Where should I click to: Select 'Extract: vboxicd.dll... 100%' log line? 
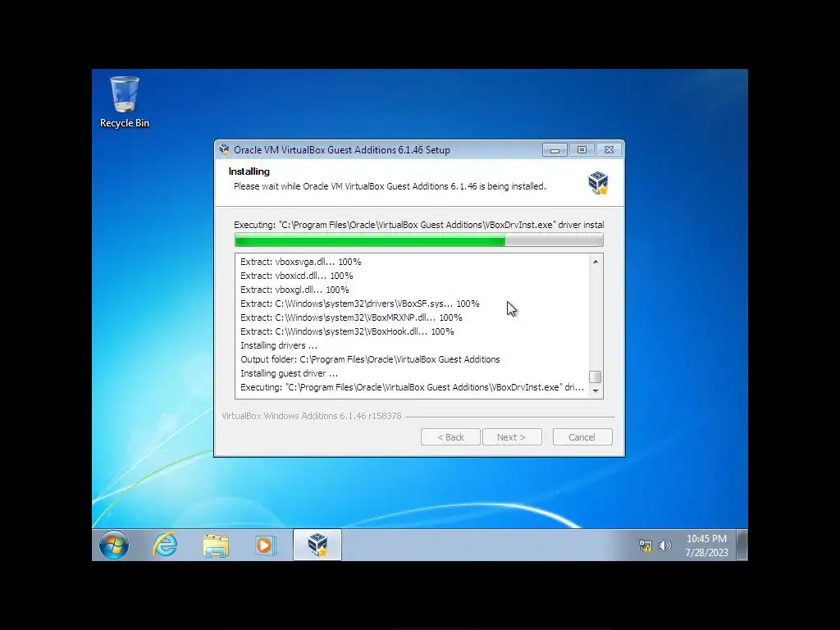297,276
